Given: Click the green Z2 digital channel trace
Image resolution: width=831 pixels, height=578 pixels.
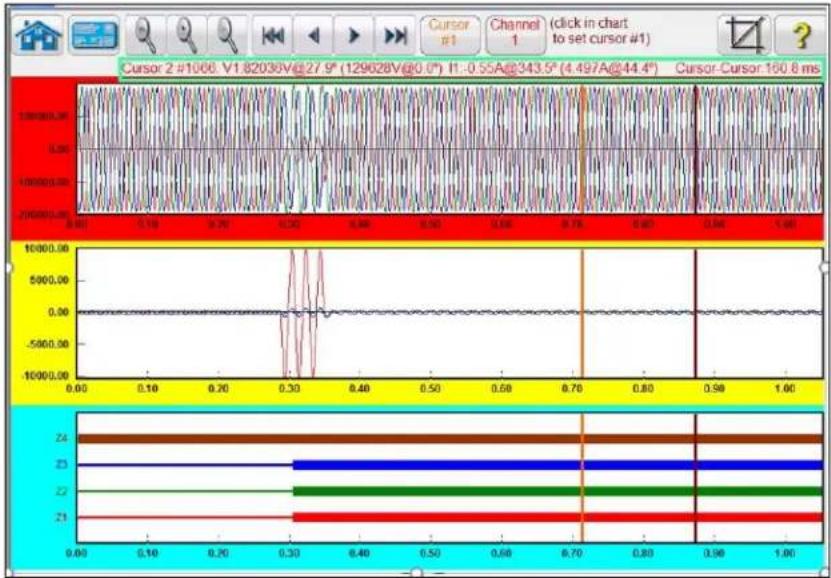Looking at the screenshot, I should click(450, 491).
